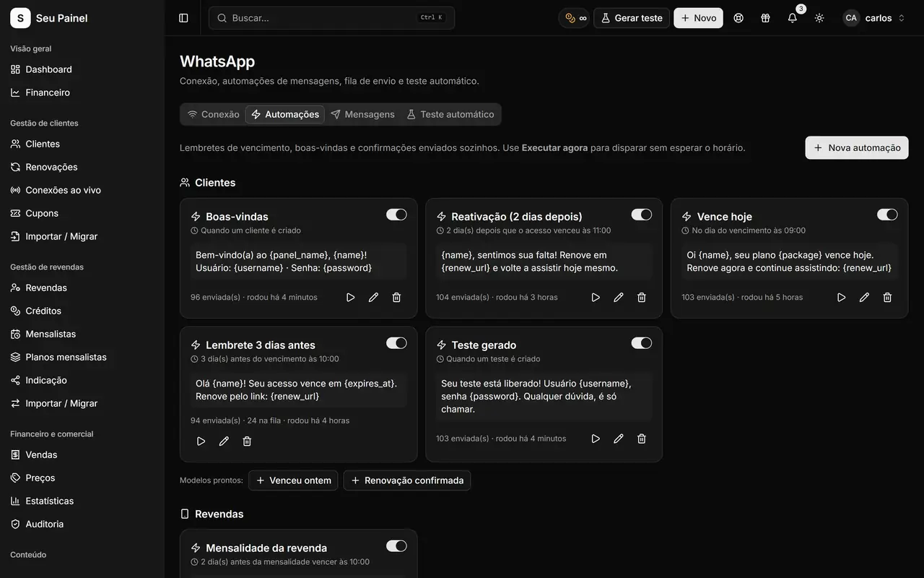Switch theme with the sun icon
Screen dimensions: 924x578
[x=819, y=18]
